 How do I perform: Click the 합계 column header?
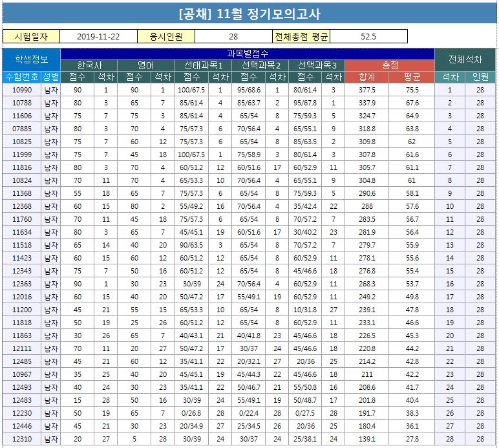coord(367,77)
